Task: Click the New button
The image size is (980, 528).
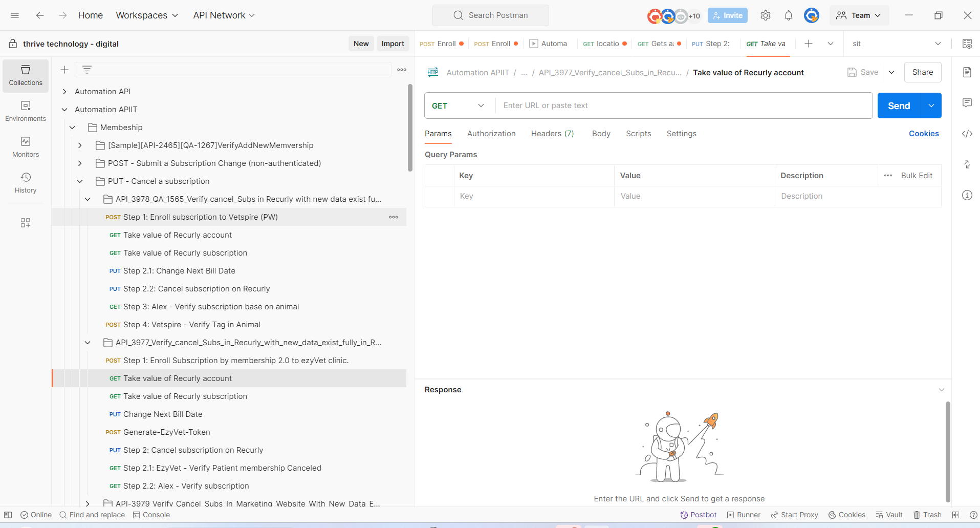Action: (361, 44)
